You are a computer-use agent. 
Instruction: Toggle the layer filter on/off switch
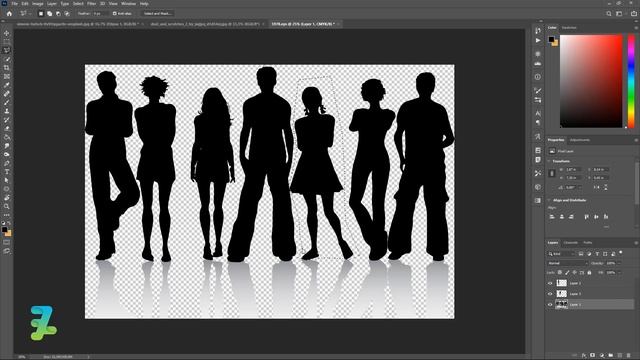(621, 253)
